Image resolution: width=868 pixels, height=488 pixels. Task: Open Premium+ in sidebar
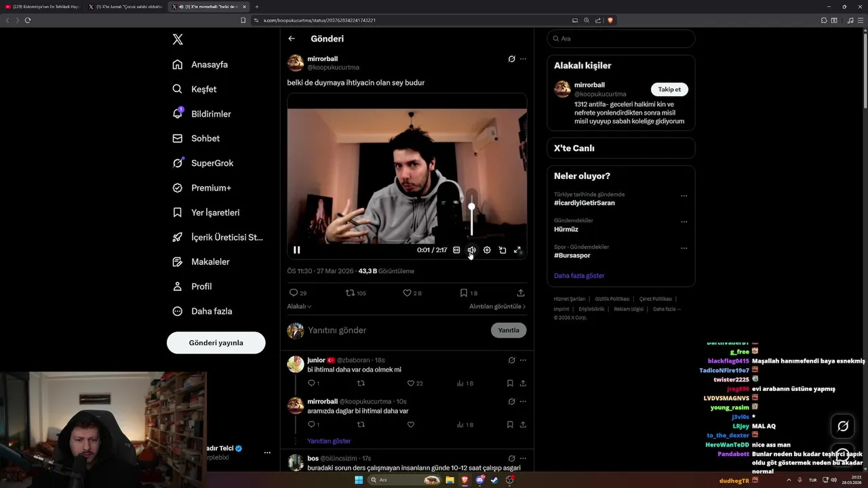click(201, 188)
